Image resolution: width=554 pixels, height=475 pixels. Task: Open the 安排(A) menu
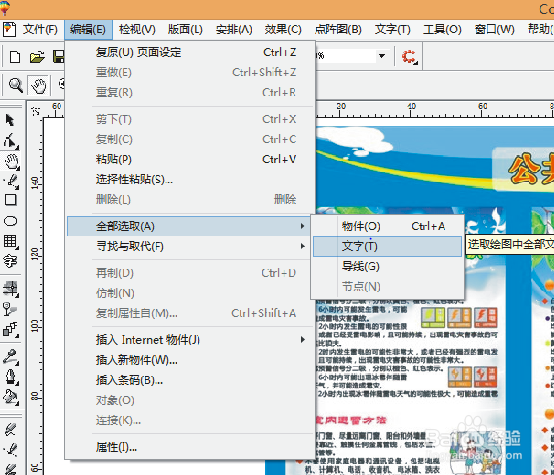[x=234, y=29]
